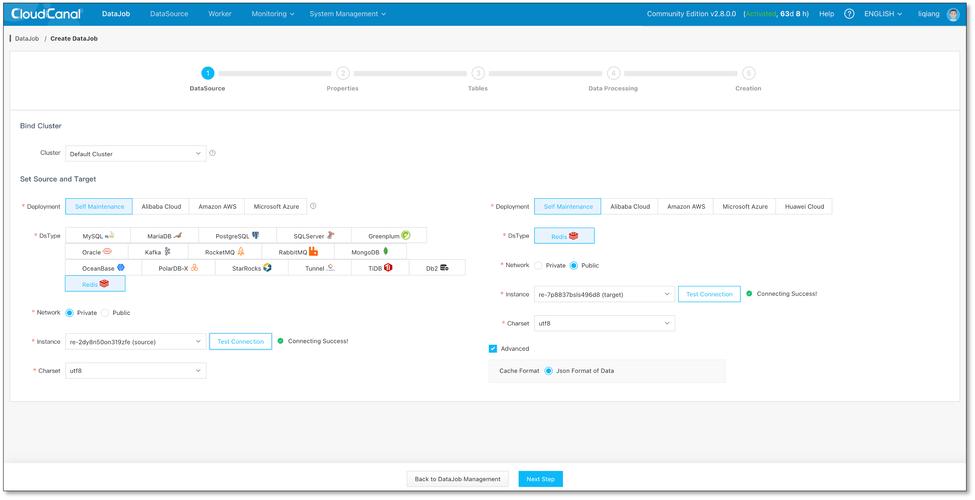
Task: Choose OceanBase source type
Action: point(103,268)
